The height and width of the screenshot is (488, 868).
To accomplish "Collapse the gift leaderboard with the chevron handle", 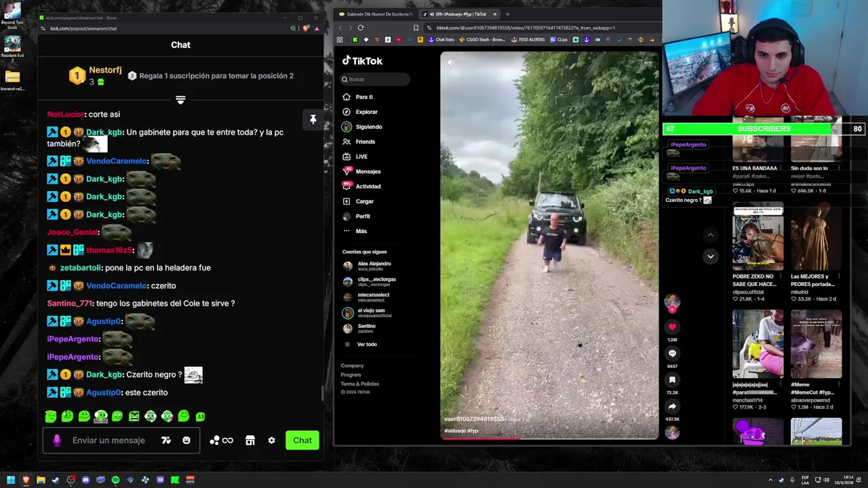I will coord(180,100).
